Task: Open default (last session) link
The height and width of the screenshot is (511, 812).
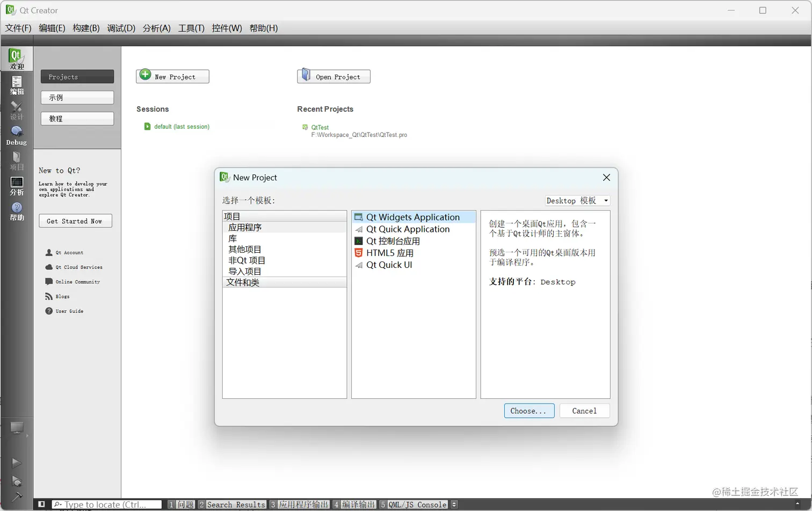Action: click(182, 127)
